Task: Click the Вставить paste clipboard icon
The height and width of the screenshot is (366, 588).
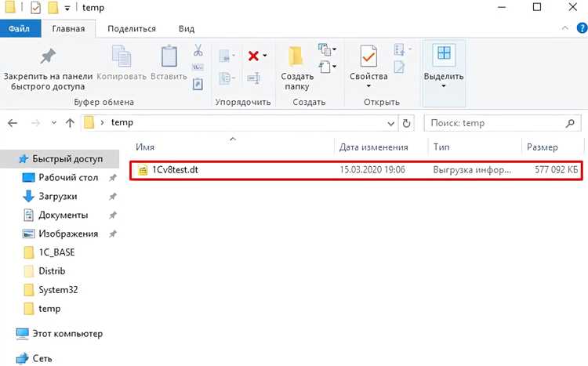Action: click(x=169, y=56)
